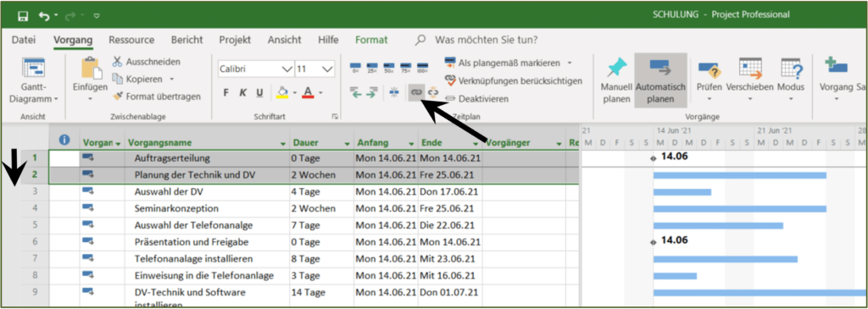Open the Datei menu tab
The height and width of the screenshot is (309, 868).
pyautogui.click(x=24, y=41)
